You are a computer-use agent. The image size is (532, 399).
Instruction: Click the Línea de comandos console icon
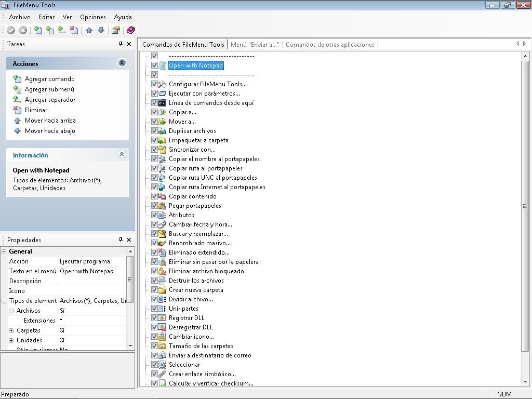(x=162, y=103)
